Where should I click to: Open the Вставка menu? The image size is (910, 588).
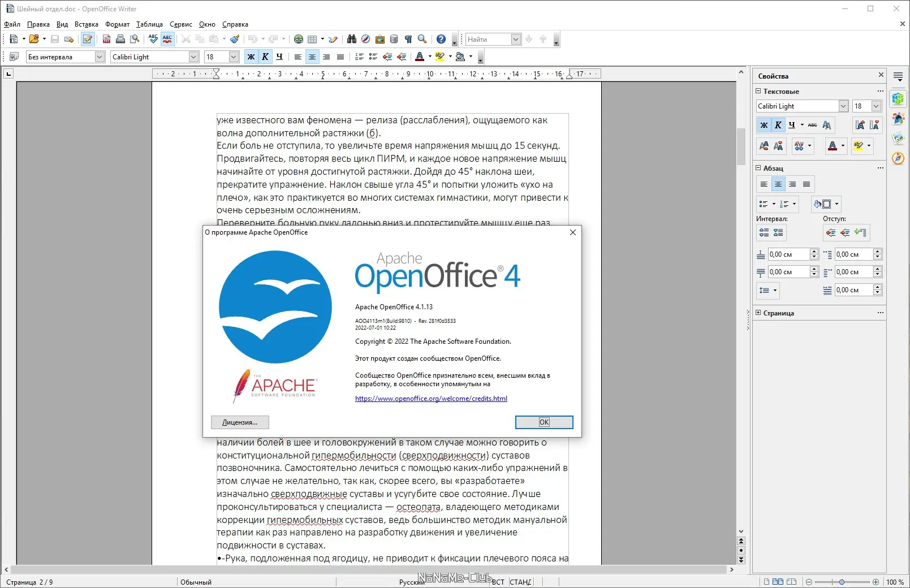[x=87, y=24]
